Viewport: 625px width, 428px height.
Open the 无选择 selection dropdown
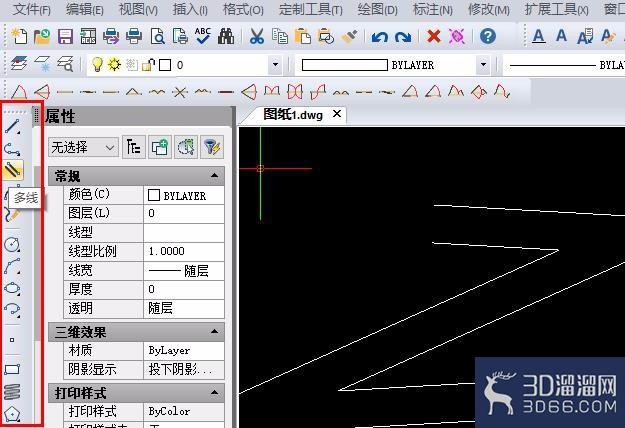click(83, 147)
